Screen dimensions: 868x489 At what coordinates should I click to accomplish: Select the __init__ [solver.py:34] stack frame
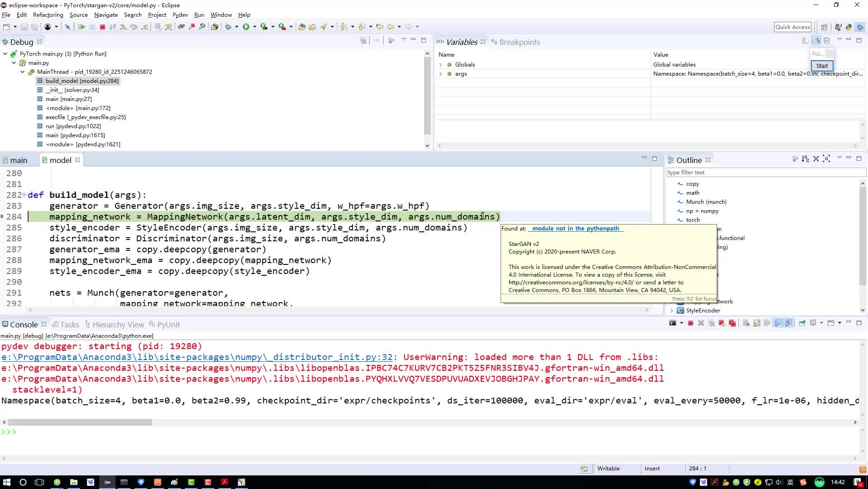point(68,90)
